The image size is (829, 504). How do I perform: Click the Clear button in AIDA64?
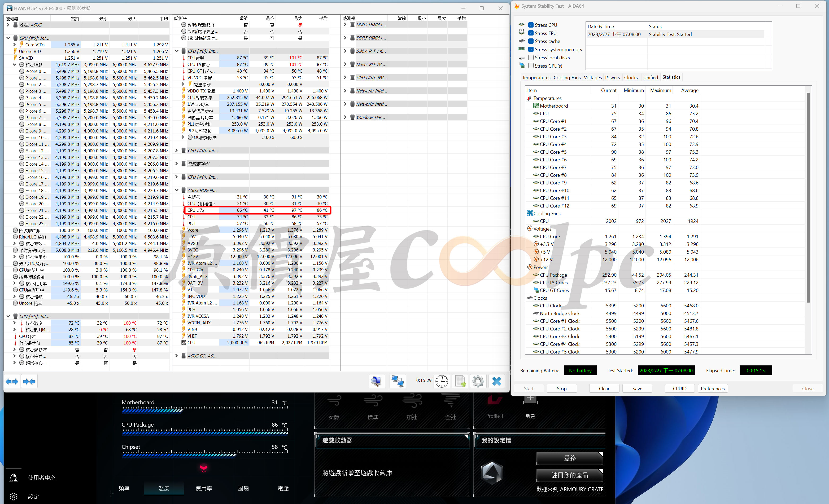click(x=604, y=388)
